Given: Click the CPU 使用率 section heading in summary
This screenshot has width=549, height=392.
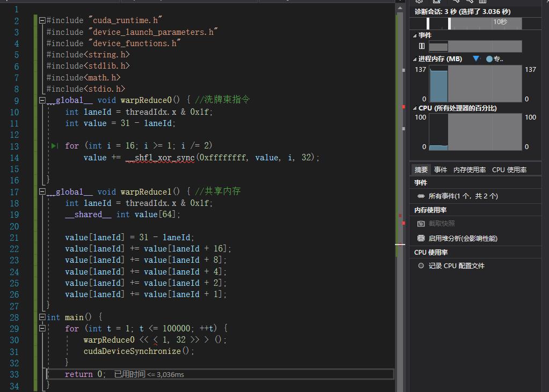Looking at the screenshot, I should click(430, 253).
